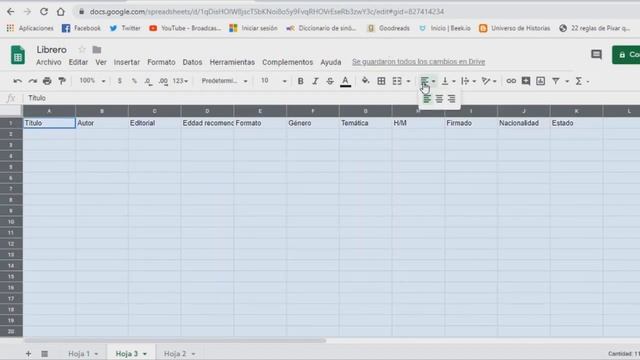Select cell containing Autor

pyautogui.click(x=102, y=123)
